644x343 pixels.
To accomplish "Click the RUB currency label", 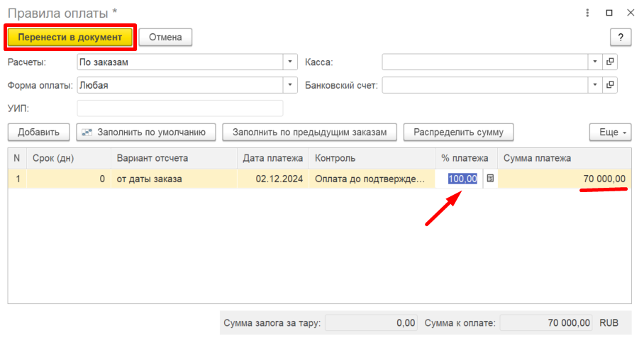I will 609,323.
